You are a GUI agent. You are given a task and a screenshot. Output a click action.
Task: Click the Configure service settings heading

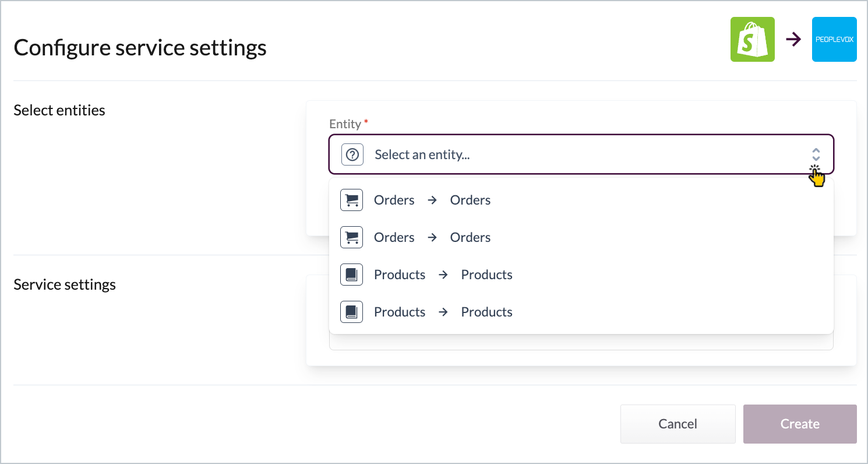pyautogui.click(x=140, y=47)
